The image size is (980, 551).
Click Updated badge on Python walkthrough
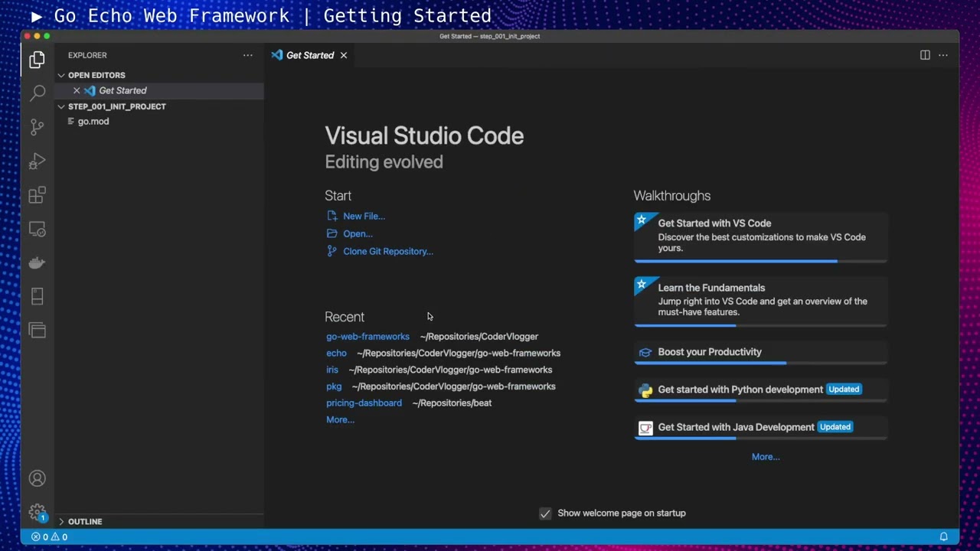[844, 390]
